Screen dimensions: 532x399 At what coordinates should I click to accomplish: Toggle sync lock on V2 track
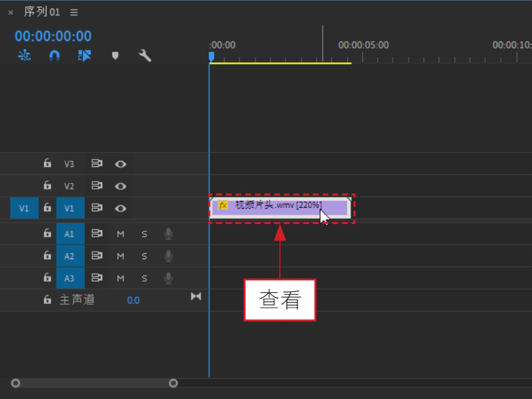click(x=97, y=186)
